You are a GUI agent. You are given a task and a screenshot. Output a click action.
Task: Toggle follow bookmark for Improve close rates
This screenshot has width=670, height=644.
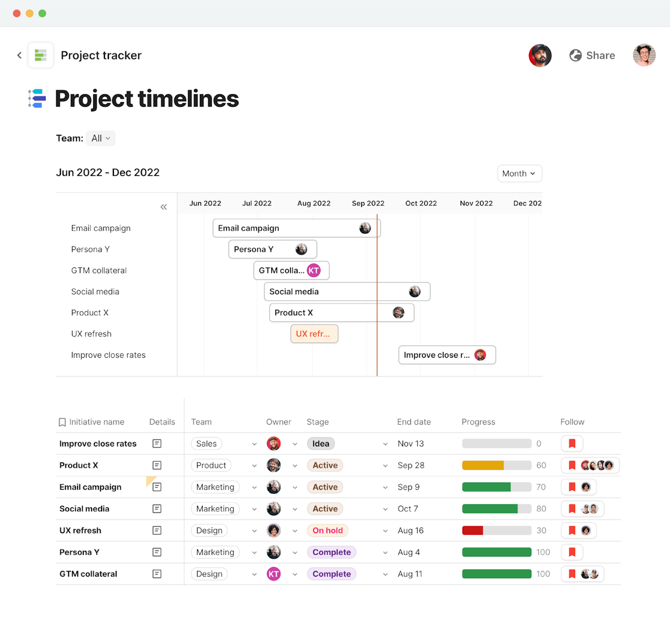coord(572,444)
